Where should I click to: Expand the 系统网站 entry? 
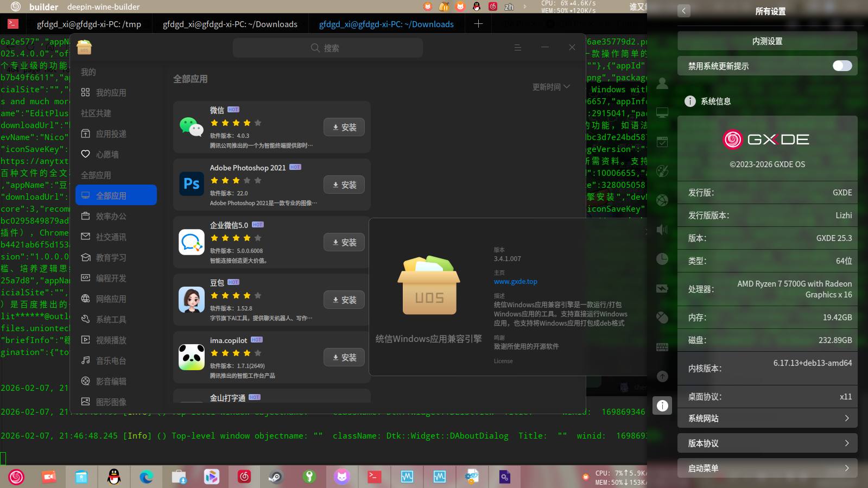pyautogui.click(x=767, y=419)
